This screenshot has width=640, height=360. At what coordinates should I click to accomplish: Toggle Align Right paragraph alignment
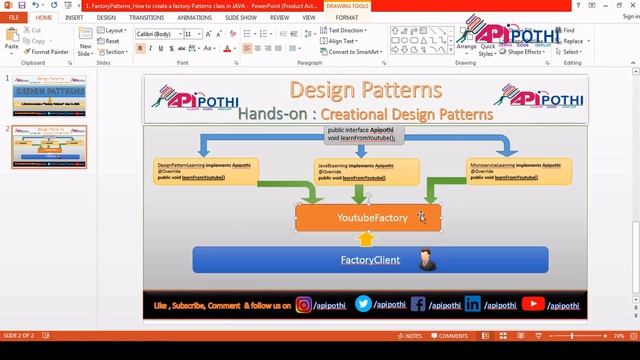(268, 49)
